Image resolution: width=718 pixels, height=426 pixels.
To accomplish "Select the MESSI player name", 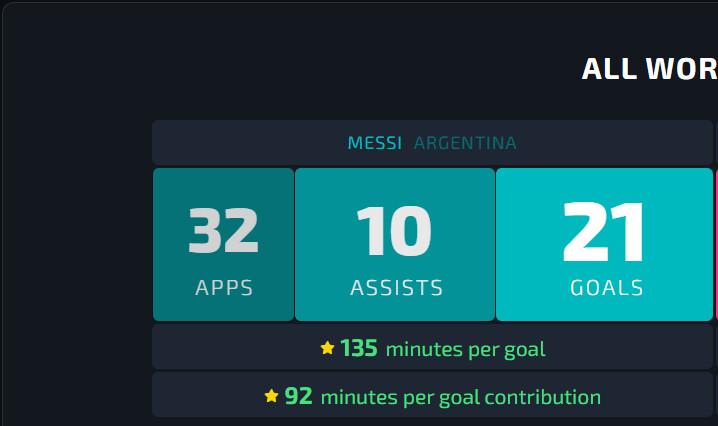I will coord(375,143).
